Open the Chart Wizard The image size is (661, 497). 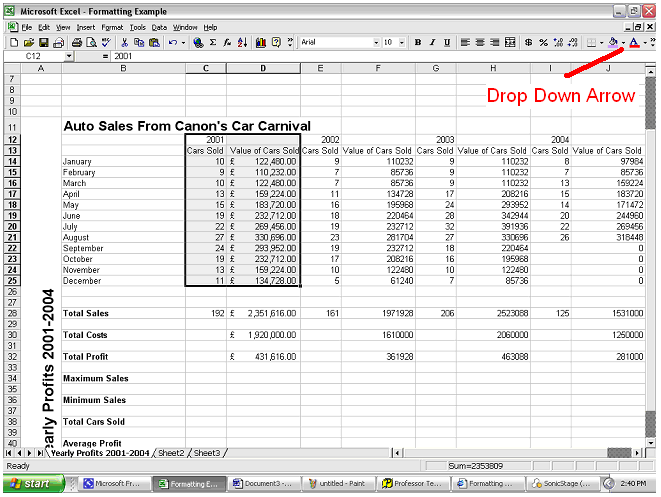point(260,43)
